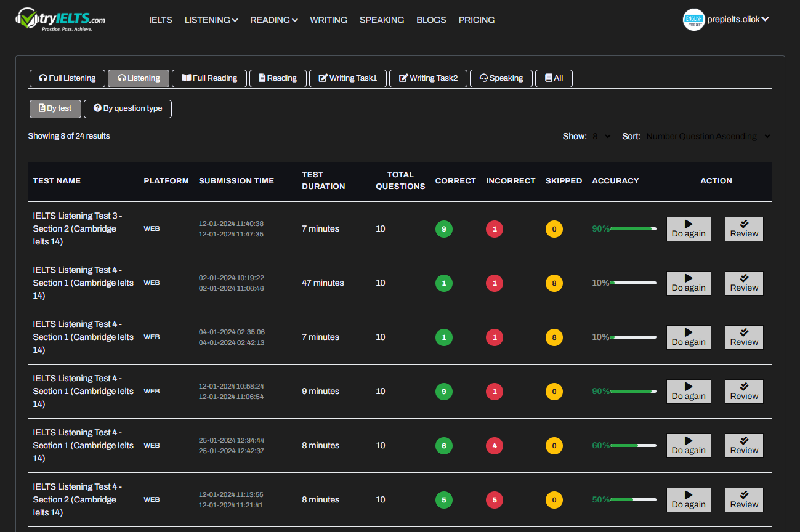The width and height of the screenshot is (800, 532).
Task: Expand the READING nav menu
Action: point(274,20)
